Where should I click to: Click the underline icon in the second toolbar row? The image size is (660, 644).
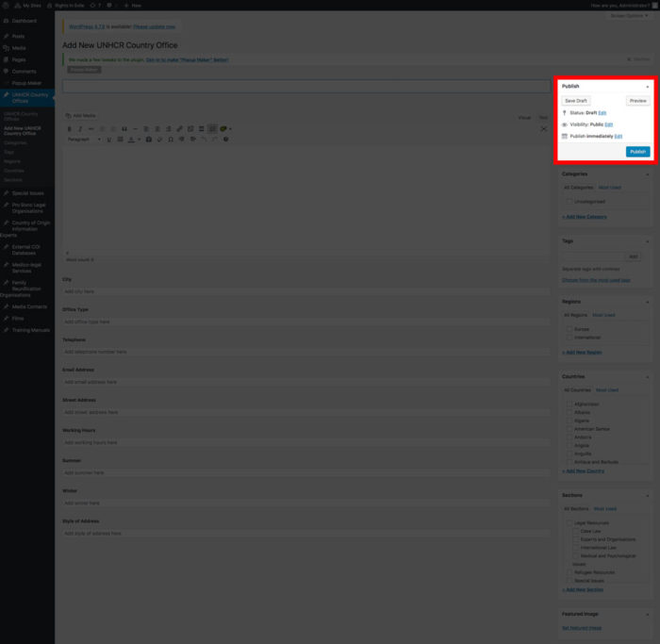(x=109, y=140)
